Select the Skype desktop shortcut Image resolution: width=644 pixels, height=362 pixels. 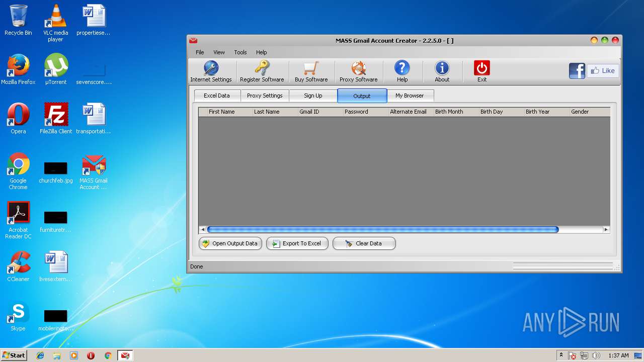(18, 316)
